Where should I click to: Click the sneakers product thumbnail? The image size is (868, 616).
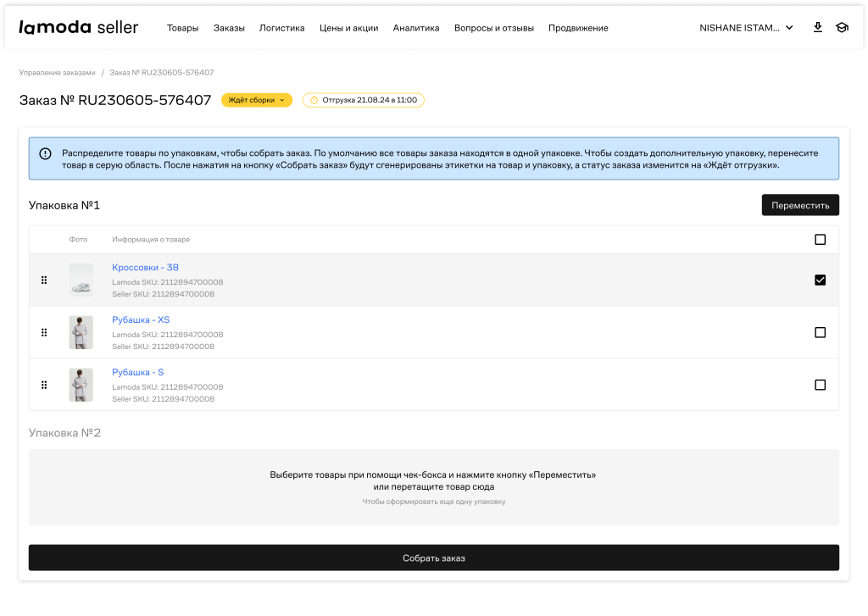point(81,280)
